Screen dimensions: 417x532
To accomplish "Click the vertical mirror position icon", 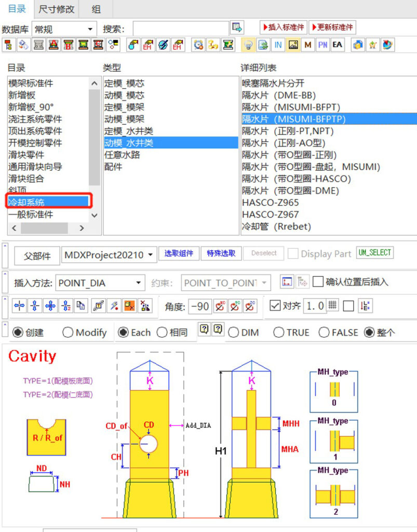I will pos(35,305).
